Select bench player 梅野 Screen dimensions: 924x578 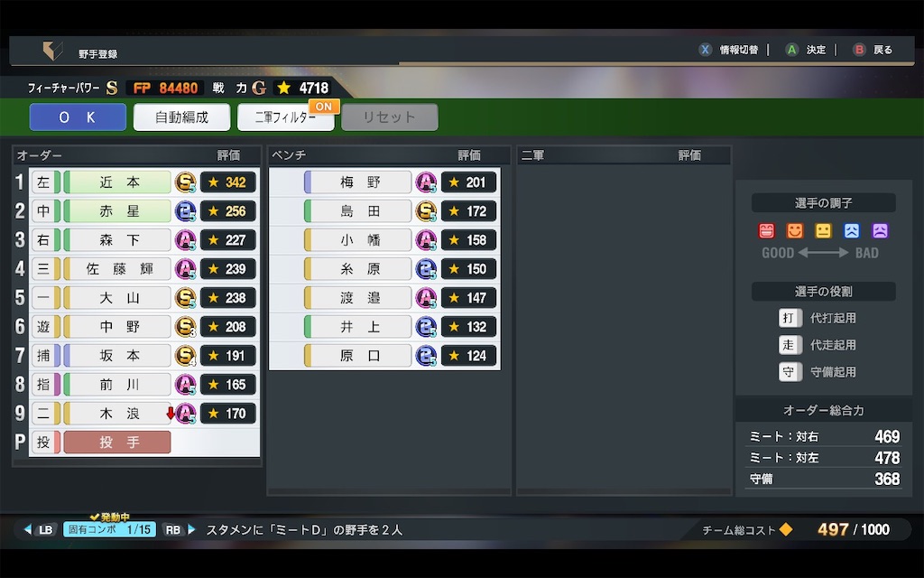click(357, 182)
